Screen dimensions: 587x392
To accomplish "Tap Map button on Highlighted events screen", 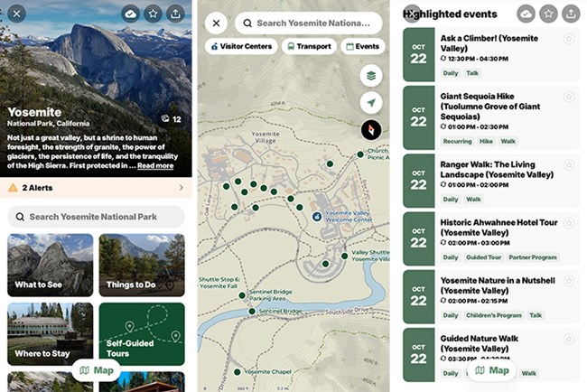I will tap(492, 370).
